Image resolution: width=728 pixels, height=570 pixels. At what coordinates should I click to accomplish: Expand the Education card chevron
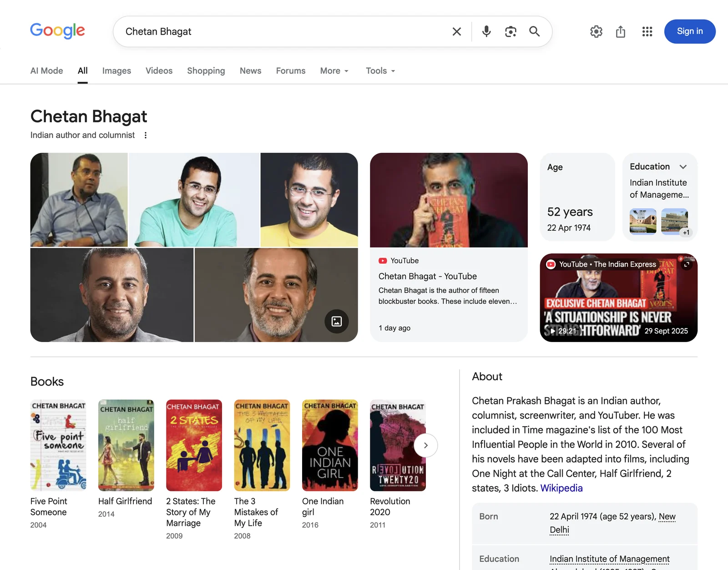click(x=683, y=166)
